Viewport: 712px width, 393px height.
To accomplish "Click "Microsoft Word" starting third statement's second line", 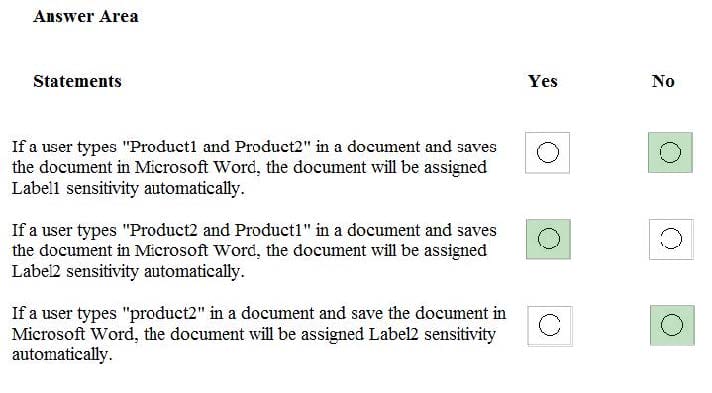I will (74, 334).
